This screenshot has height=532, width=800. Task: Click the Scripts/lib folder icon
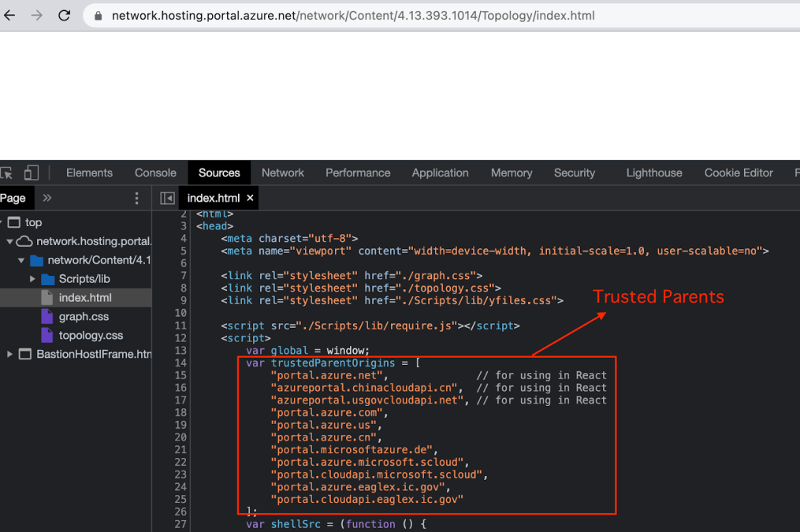[48, 280]
